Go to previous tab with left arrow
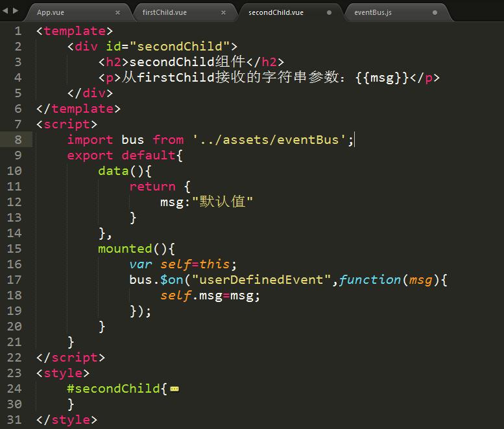This screenshot has height=429, width=504. (5, 10)
